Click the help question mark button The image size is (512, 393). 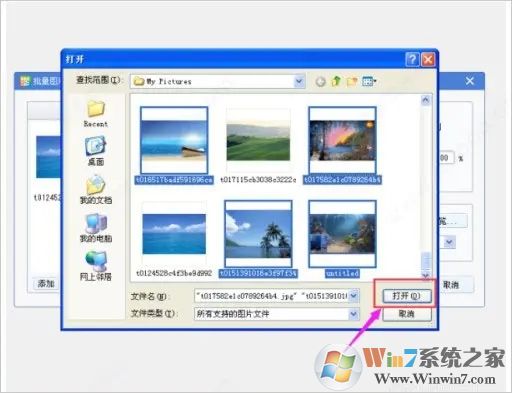coord(412,60)
